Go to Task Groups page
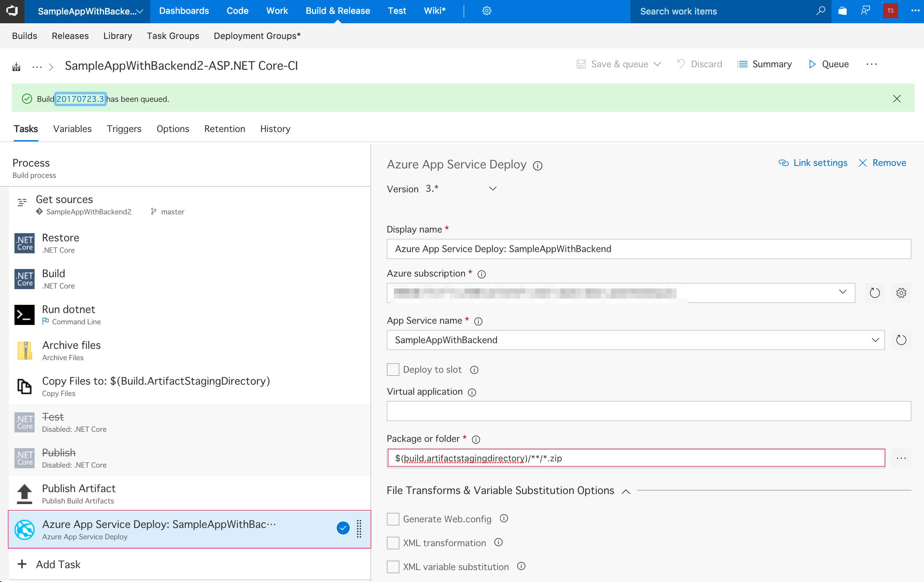This screenshot has width=924, height=582. click(173, 36)
